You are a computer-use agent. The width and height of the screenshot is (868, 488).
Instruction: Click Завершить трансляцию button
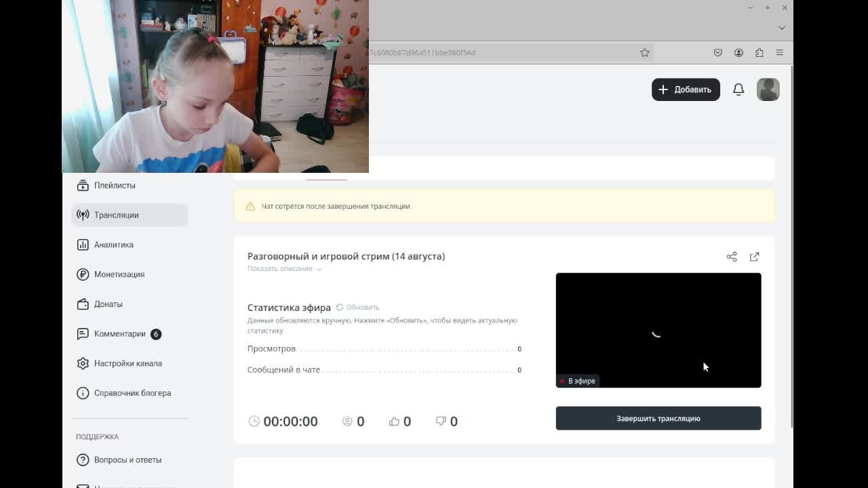click(658, 418)
